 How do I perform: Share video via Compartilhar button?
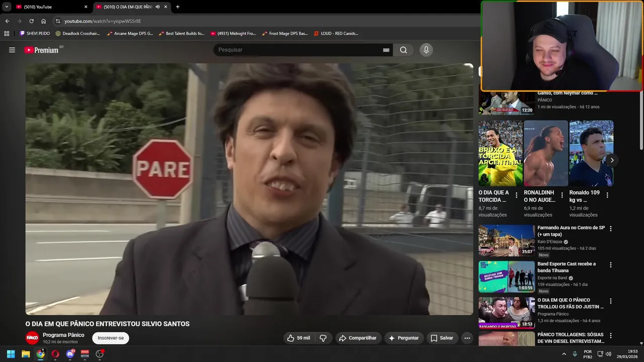[358, 338]
